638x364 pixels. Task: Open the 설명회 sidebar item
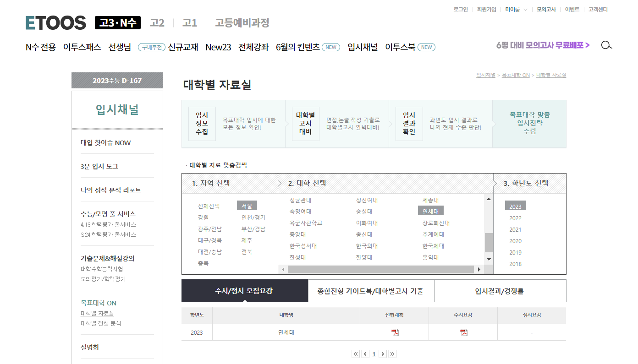(x=90, y=348)
